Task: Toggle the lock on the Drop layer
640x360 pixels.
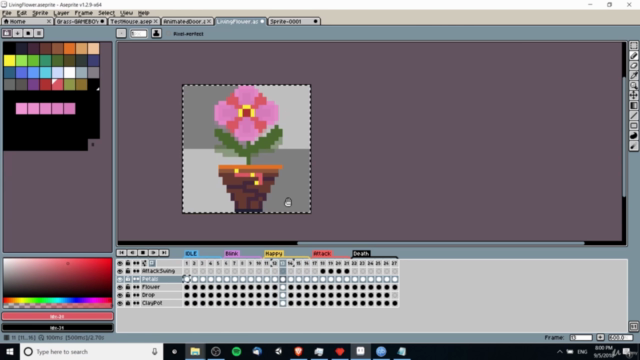Action: pyautogui.click(x=128, y=295)
